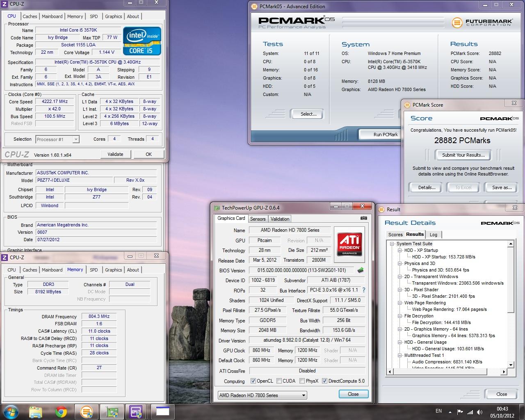Collapse the Web Page Rendering node
Image resolution: width=525 pixels, height=420 pixels.
click(400, 303)
